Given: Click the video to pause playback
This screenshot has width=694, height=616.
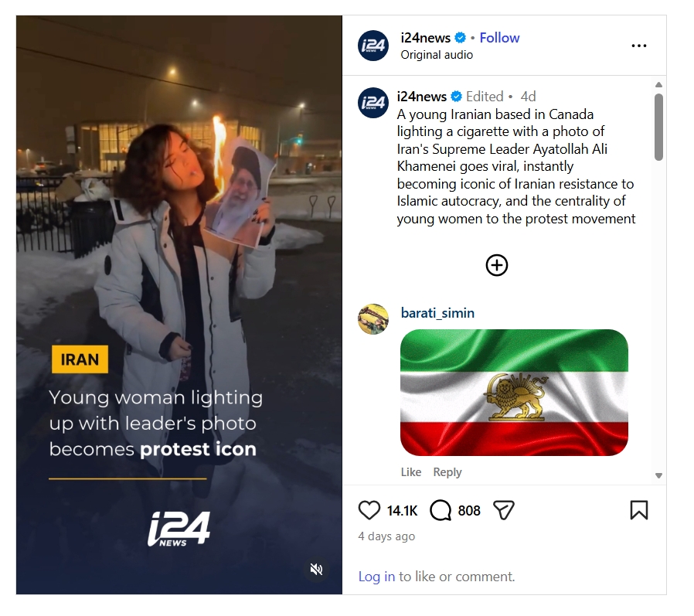Looking at the screenshot, I should (x=179, y=232).
